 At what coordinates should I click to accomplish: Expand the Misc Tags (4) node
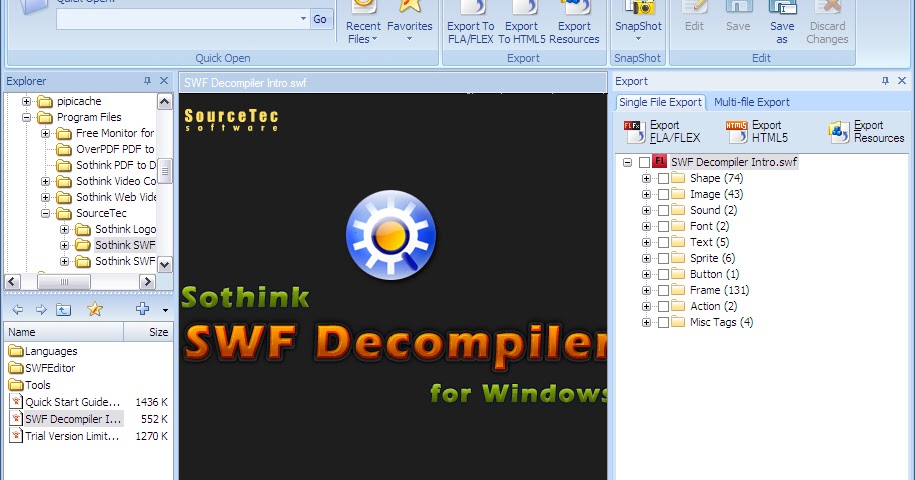click(x=646, y=323)
